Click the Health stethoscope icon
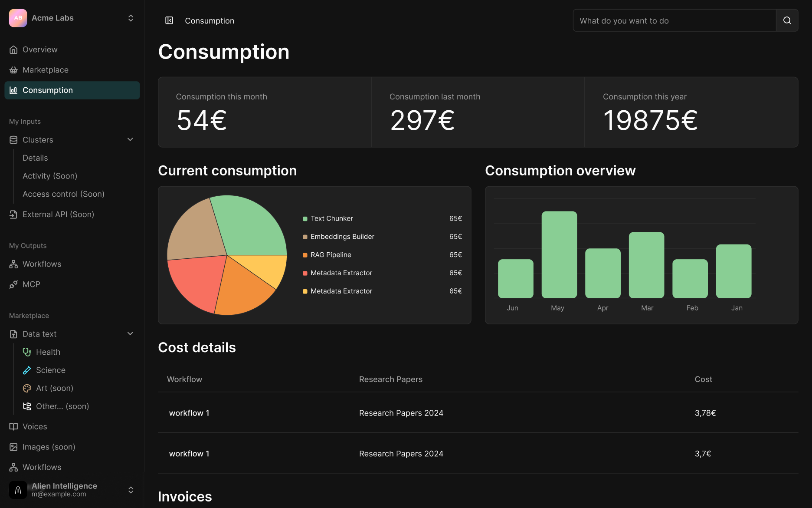 tap(27, 352)
